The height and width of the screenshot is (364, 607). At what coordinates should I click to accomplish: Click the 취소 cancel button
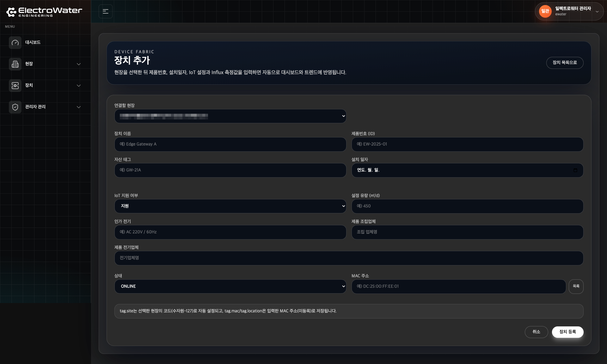(536, 332)
